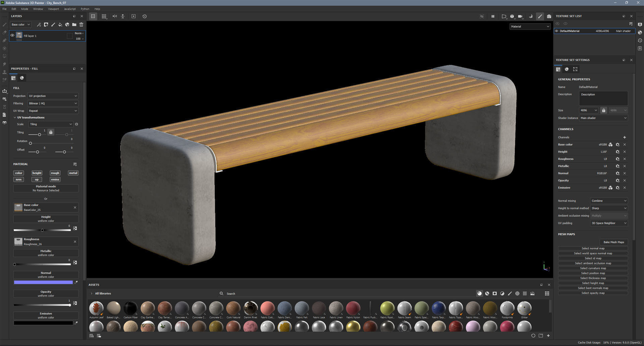Click Select ambient occlusion map
The width and height of the screenshot is (644, 346).
[x=593, y=263]
